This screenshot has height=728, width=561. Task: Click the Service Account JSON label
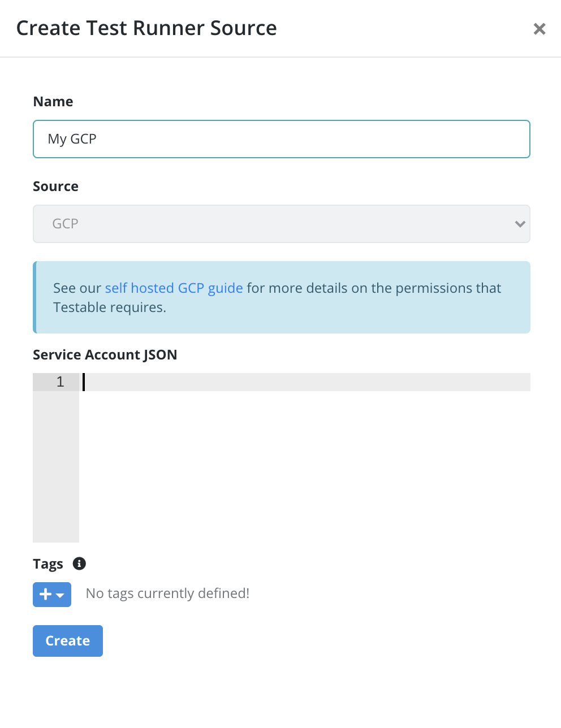(x=105, y=355)
